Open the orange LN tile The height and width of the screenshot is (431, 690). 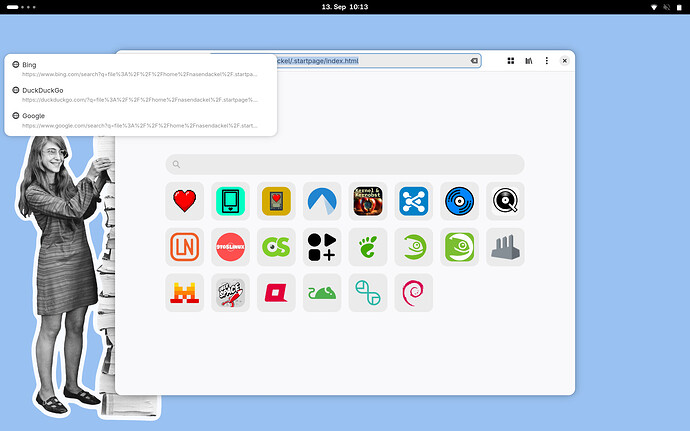coord(185,247)
